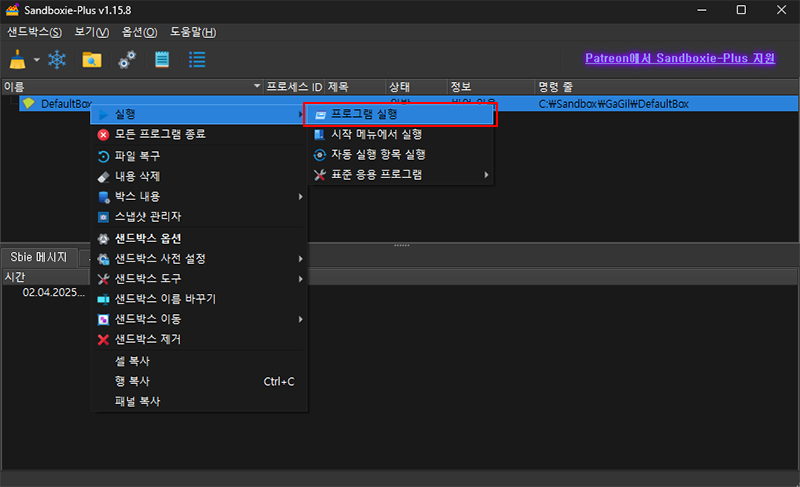
Task: Open the 보기(V) menu
Action: click(91, 32)
